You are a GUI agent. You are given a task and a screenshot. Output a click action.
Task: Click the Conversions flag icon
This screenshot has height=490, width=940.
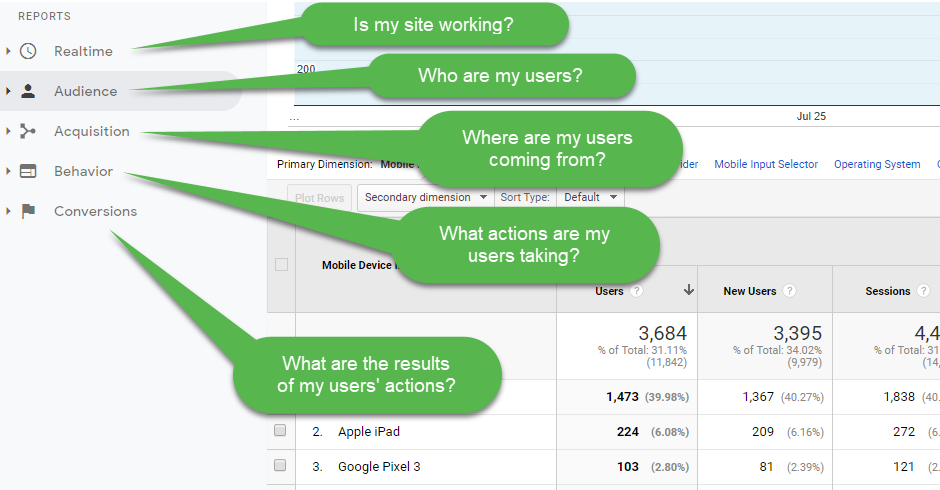coord(28,211)
